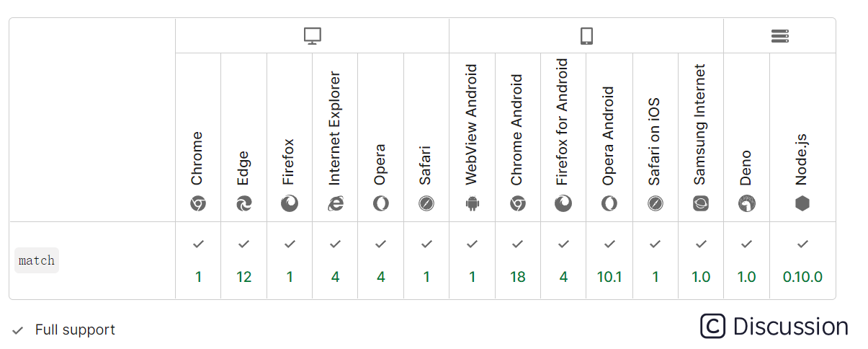Click the Edge browser logo icon
This screenshot has width=868, height=349.
(244, 203)
